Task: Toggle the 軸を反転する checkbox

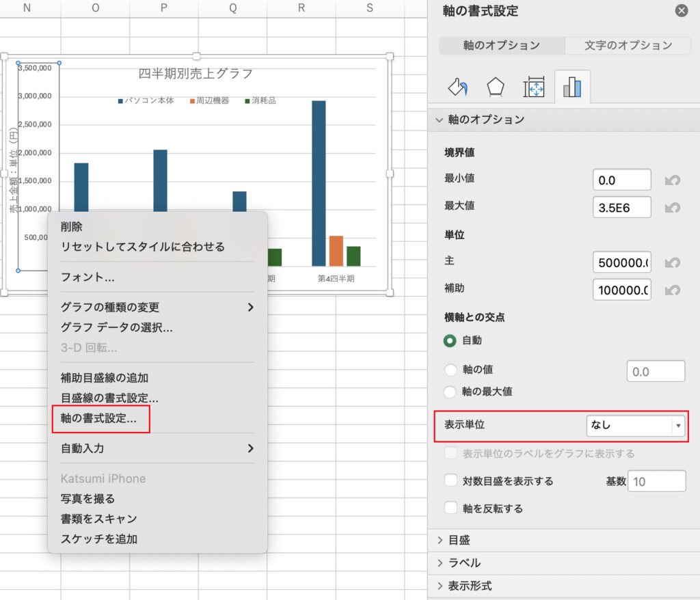Action: (x=450, y=508)
